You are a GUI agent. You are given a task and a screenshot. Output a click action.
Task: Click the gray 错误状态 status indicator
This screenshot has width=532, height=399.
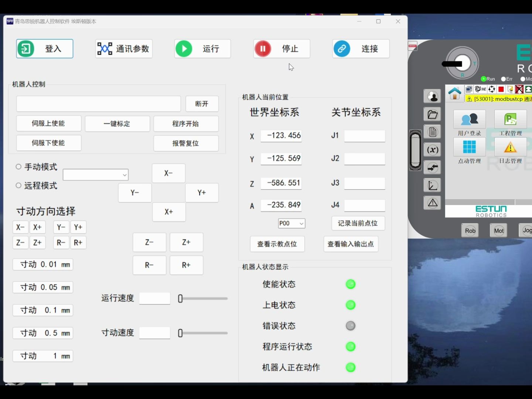[351, 326]
